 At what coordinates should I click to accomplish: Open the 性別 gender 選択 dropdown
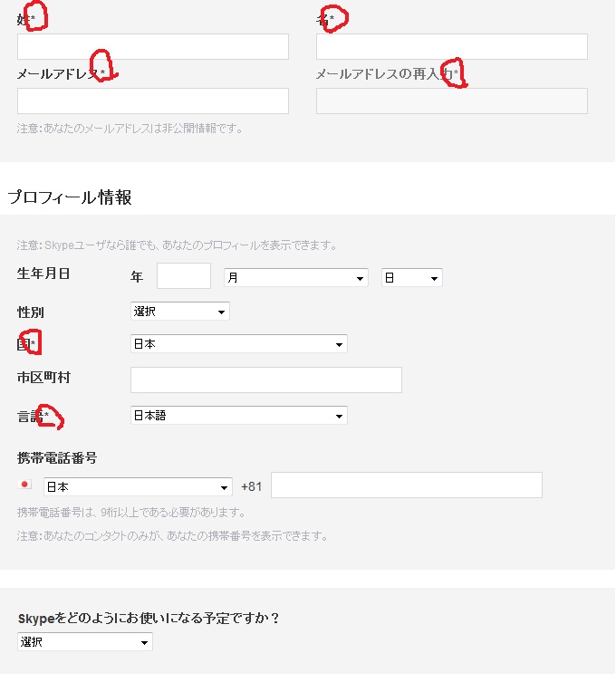(180, 312)
